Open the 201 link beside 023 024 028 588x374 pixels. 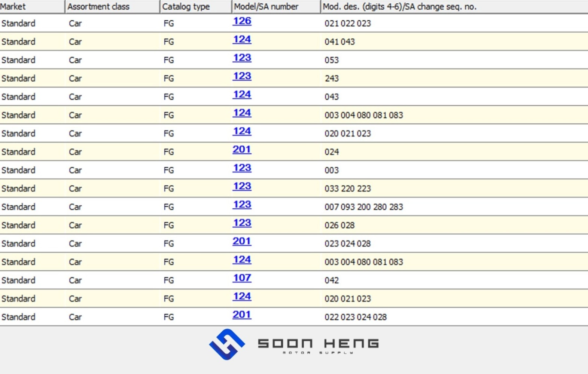coord(242,241)
